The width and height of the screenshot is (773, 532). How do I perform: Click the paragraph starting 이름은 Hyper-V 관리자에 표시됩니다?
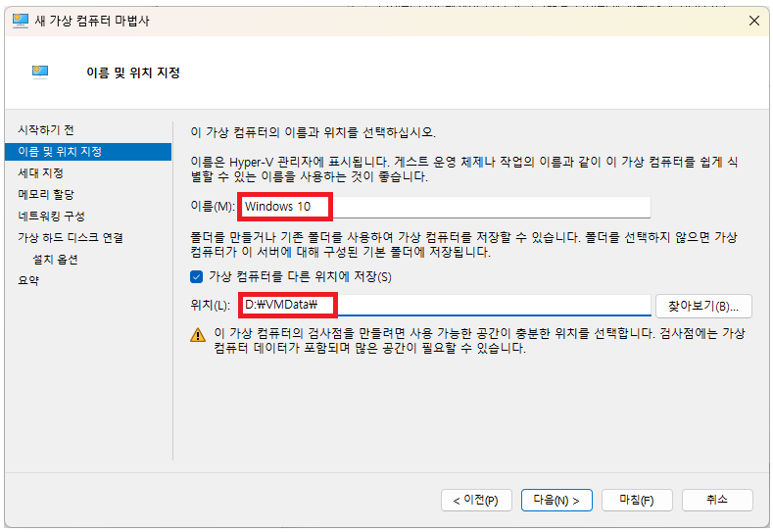pos(464,169)
